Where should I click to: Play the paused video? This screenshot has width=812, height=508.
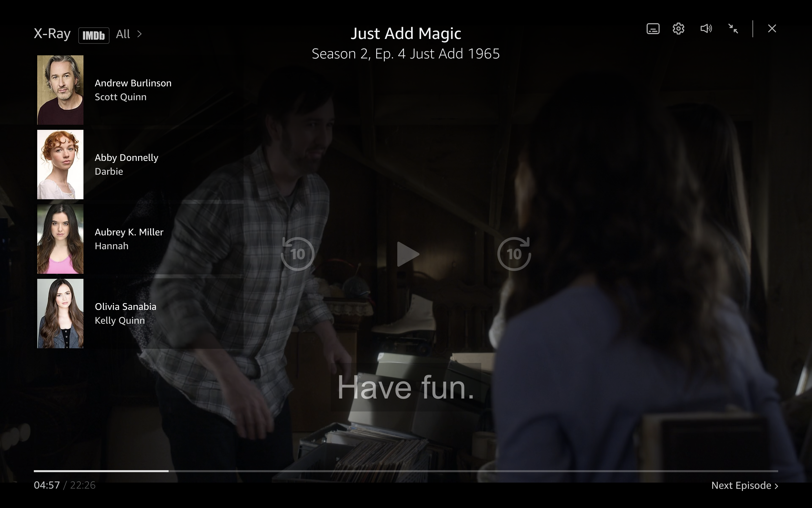[408, 254]
